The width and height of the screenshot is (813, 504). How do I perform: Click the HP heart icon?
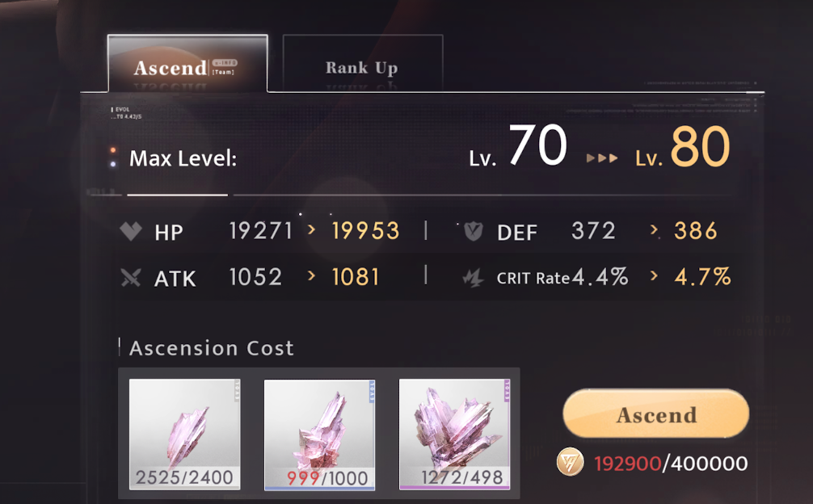coord(131,231)
